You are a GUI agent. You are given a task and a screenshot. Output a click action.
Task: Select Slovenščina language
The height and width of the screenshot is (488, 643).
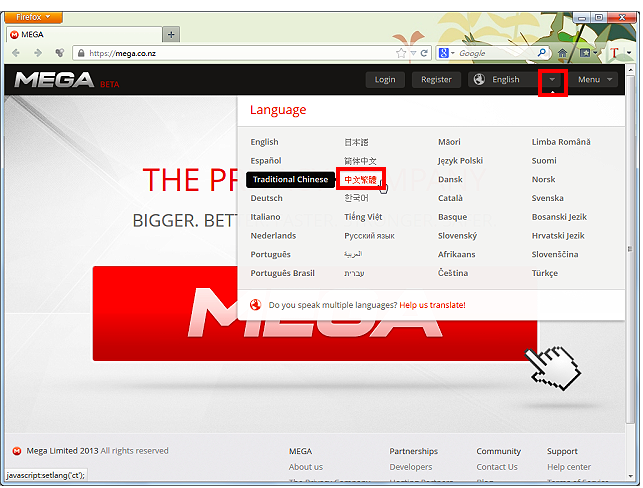point(555,254)
